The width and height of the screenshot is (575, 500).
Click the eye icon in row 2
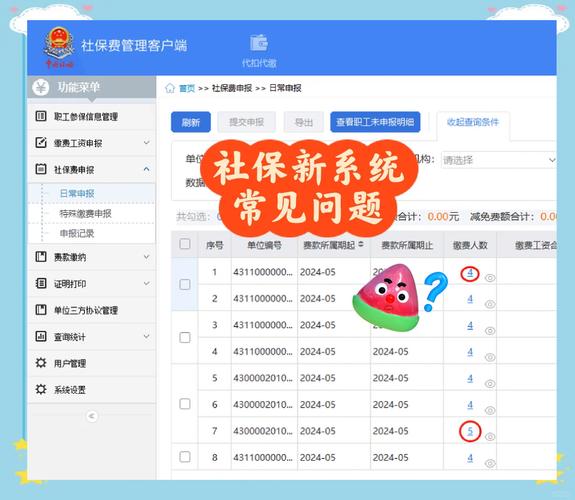(490, 304)
